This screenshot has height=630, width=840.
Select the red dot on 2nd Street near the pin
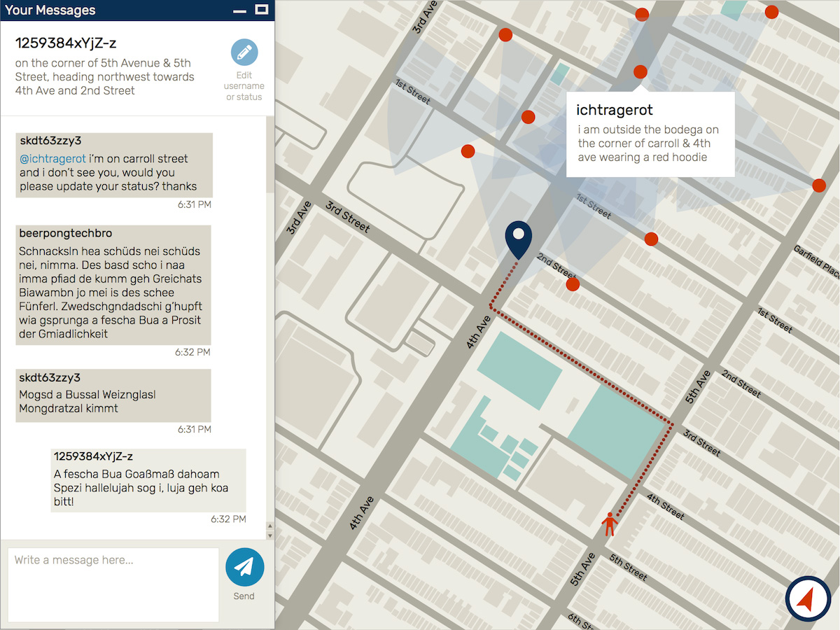coord(573,284)
